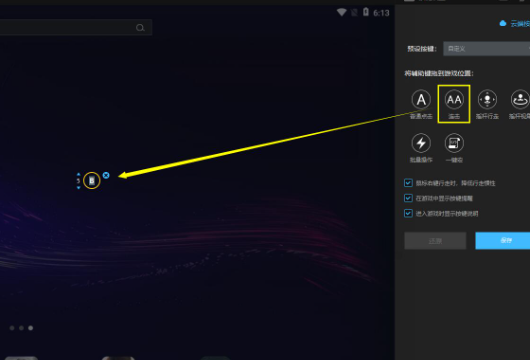
Task: Open cloud key mappings via cloud icon
Action: click(503, 23)
